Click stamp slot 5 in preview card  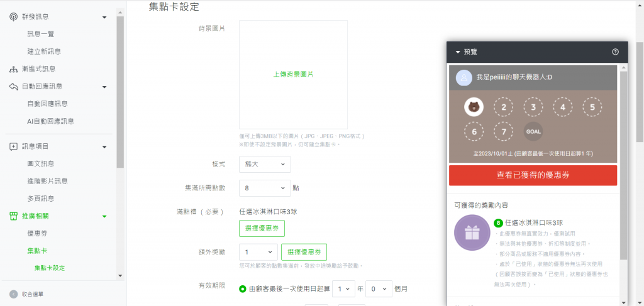pyautogui.click(x=592, y=107)
